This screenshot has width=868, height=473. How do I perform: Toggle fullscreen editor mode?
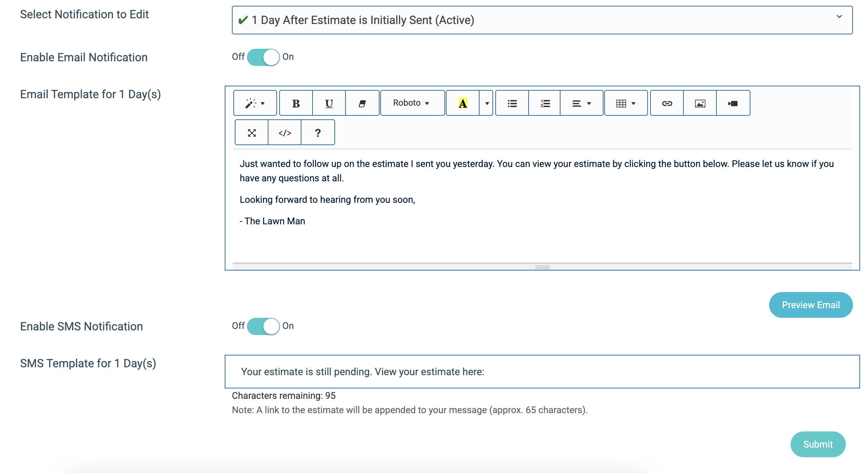252,133
